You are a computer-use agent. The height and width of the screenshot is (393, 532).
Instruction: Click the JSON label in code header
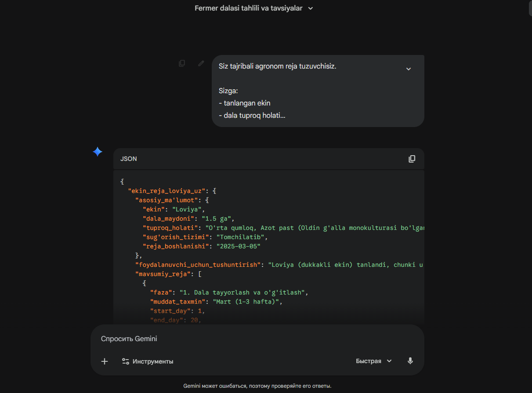129,159
